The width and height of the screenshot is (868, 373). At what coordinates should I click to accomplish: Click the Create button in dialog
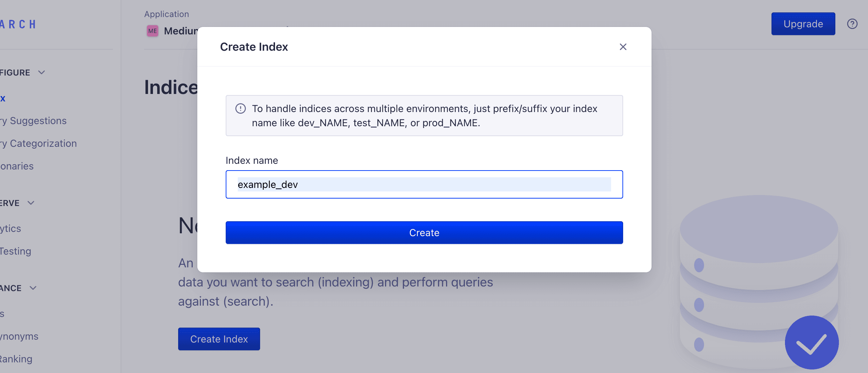point(424,233)
